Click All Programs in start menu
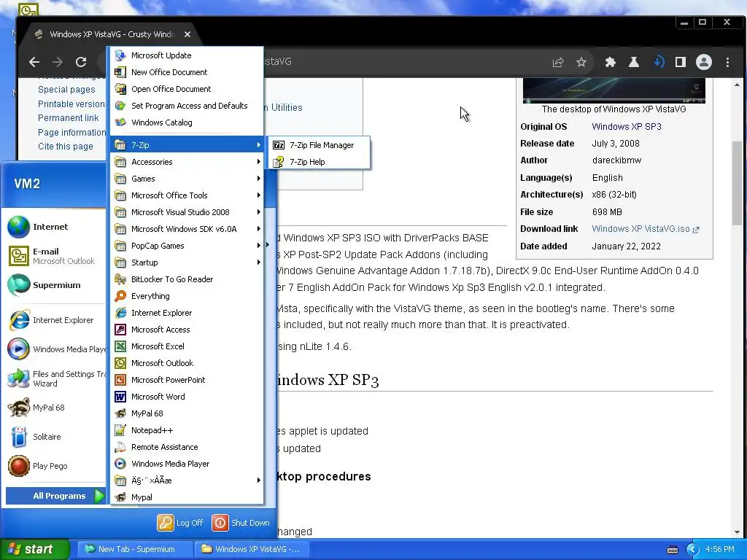747x560 pixels. click(55, 496)
